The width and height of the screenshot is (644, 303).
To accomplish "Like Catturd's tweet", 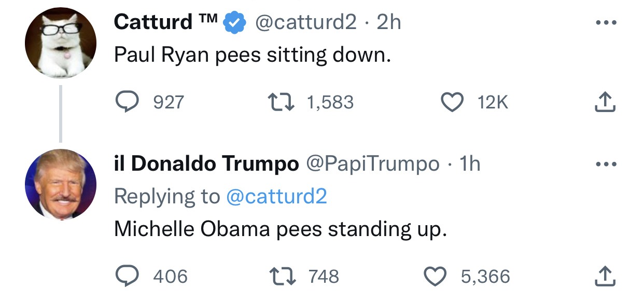I will coord(452,102).
